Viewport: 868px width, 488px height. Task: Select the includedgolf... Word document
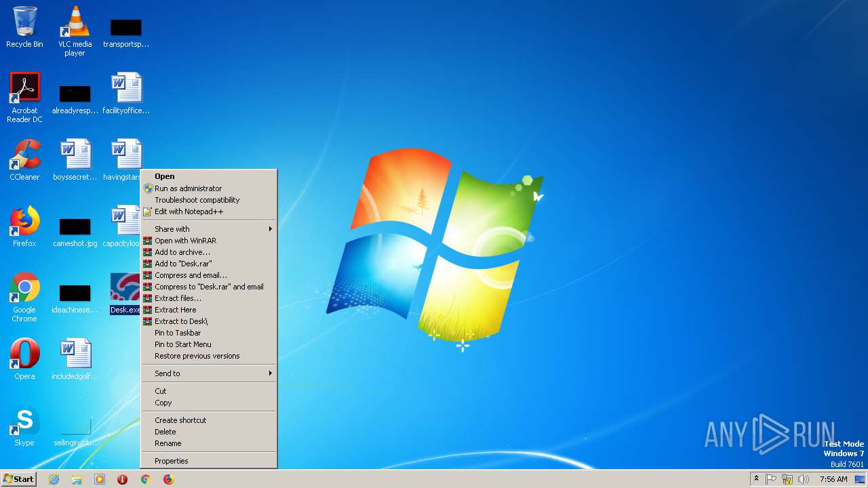75,359
